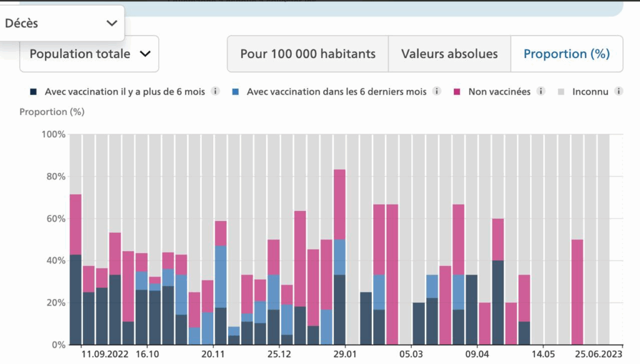Click the chevron arrow in Population totale selector
The width and height of the screenshot is (640, 364).
[145, 54]
